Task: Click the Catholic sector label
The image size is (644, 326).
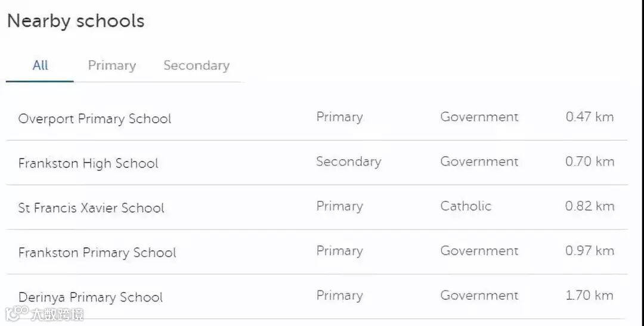Action: pyautogui.click(x=466, y=206)
